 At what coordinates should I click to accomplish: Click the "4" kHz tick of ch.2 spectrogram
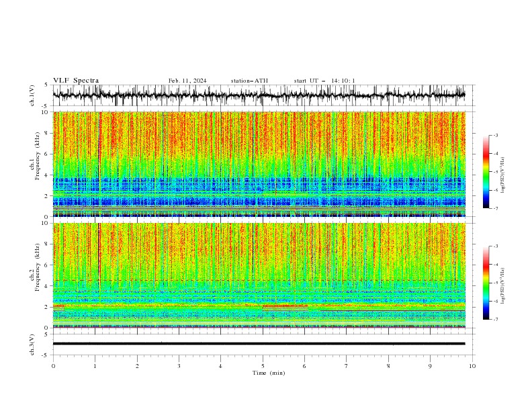tap(47, 286)
